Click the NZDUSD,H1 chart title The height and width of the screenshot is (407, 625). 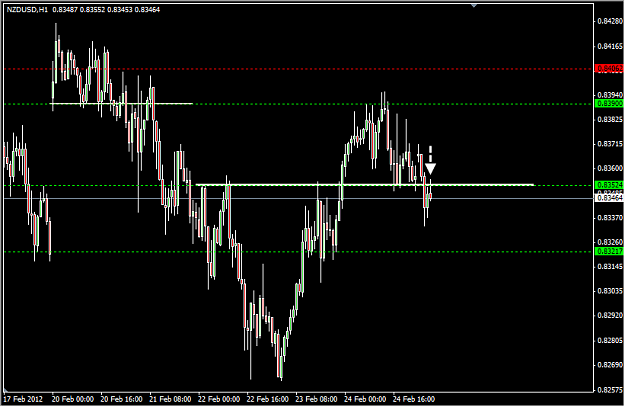pyautogui.click(x=28, y=10)
